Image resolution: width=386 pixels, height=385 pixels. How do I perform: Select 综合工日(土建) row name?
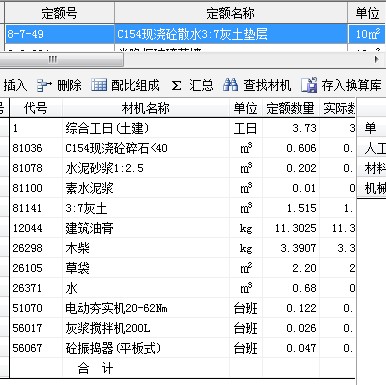[107, 128]
